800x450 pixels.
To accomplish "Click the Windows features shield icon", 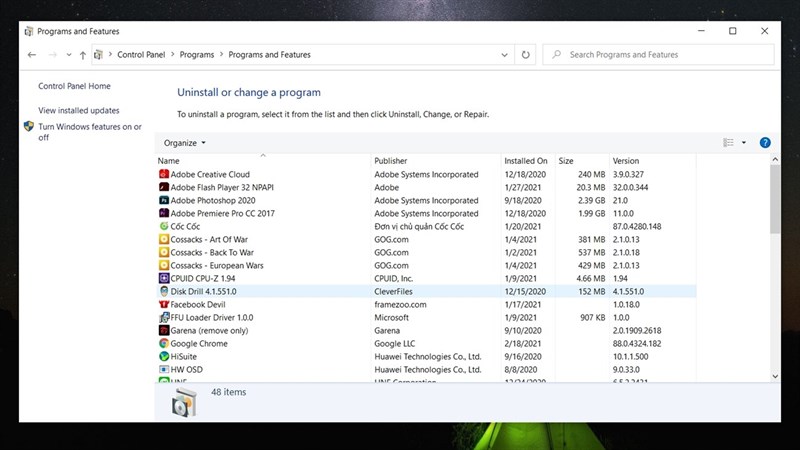I will pyautogui.click(x=29, y=126).
